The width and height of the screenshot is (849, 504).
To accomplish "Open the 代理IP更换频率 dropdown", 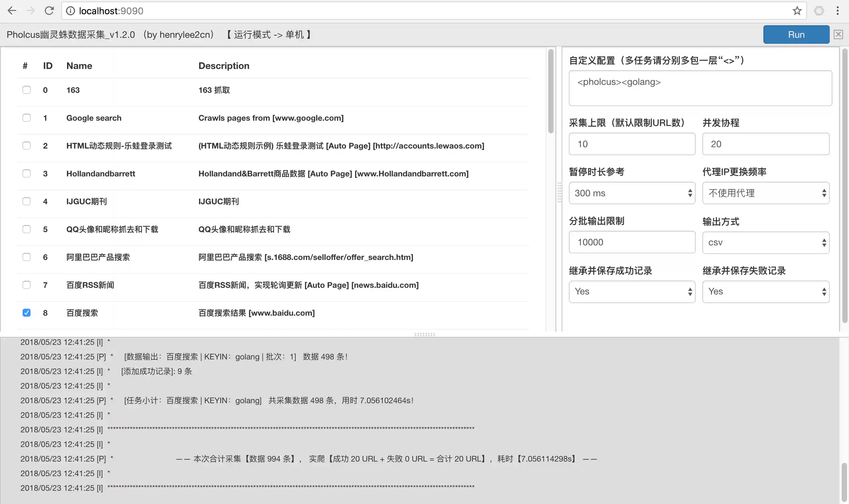I will click(765, 193).
